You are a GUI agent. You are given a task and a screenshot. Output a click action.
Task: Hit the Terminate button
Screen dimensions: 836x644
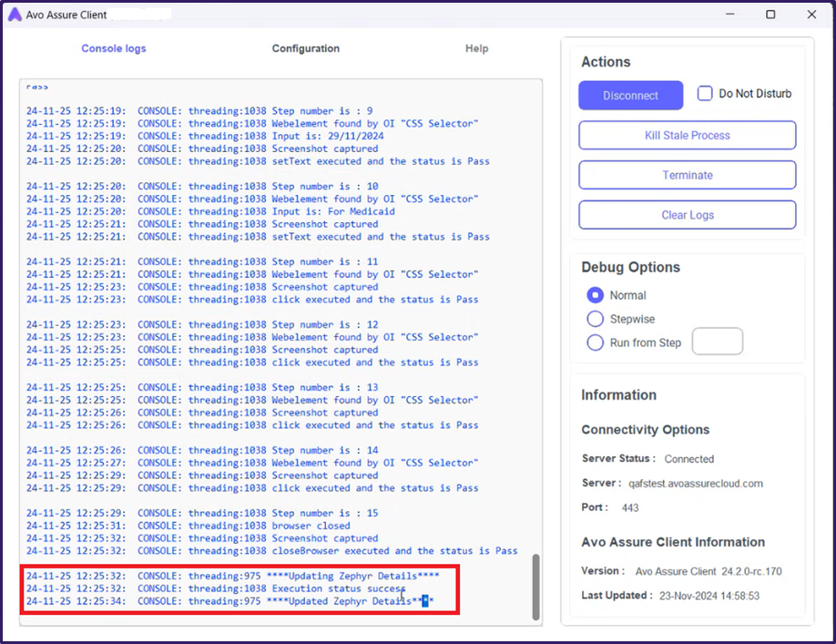687,175
